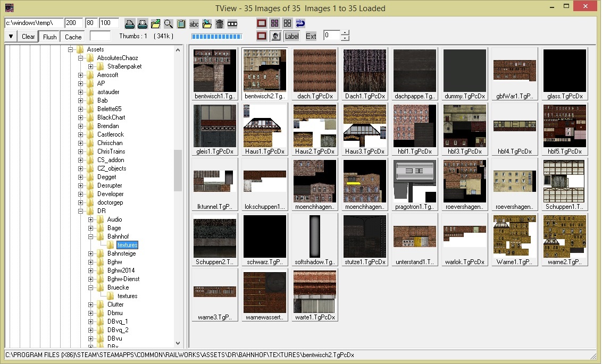Click the magnifying glass search icon
The image size is (602, 364).
(169, 23)
